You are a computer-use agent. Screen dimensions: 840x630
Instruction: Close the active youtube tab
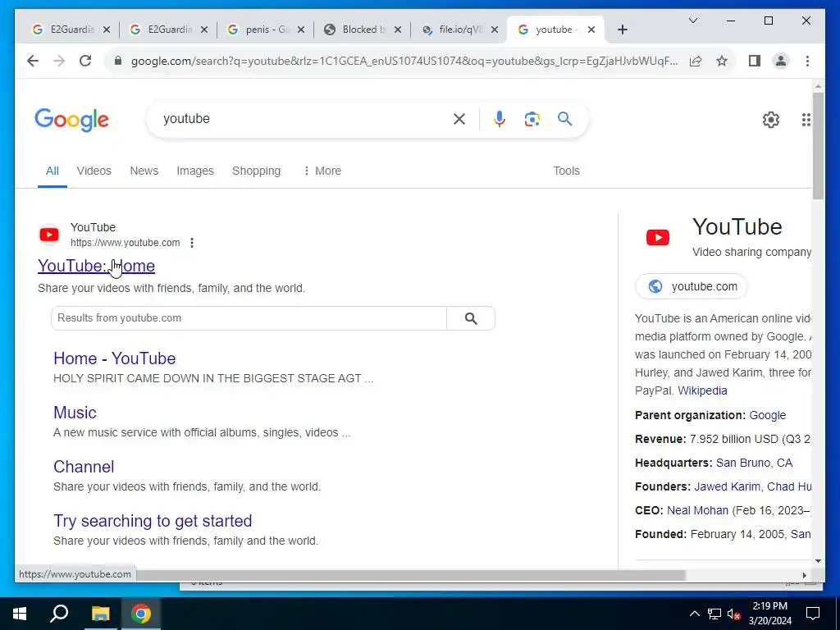pyautogui.click(x=591, y=30)
